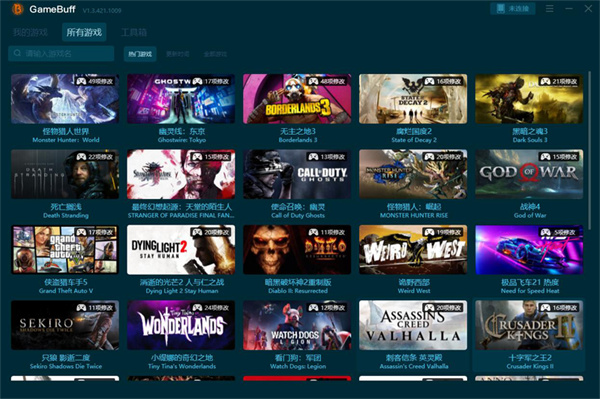Click the 'God of War' title text

coord(530,215)
